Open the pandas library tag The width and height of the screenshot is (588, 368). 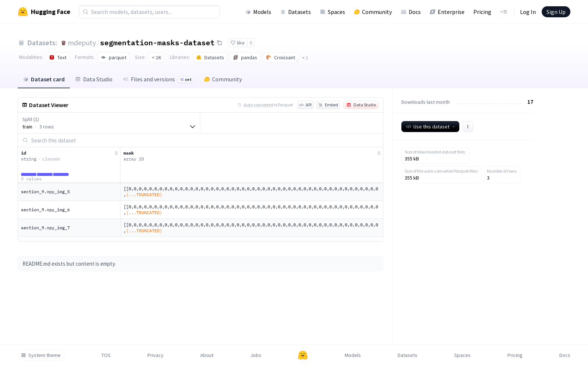[245, 57]
